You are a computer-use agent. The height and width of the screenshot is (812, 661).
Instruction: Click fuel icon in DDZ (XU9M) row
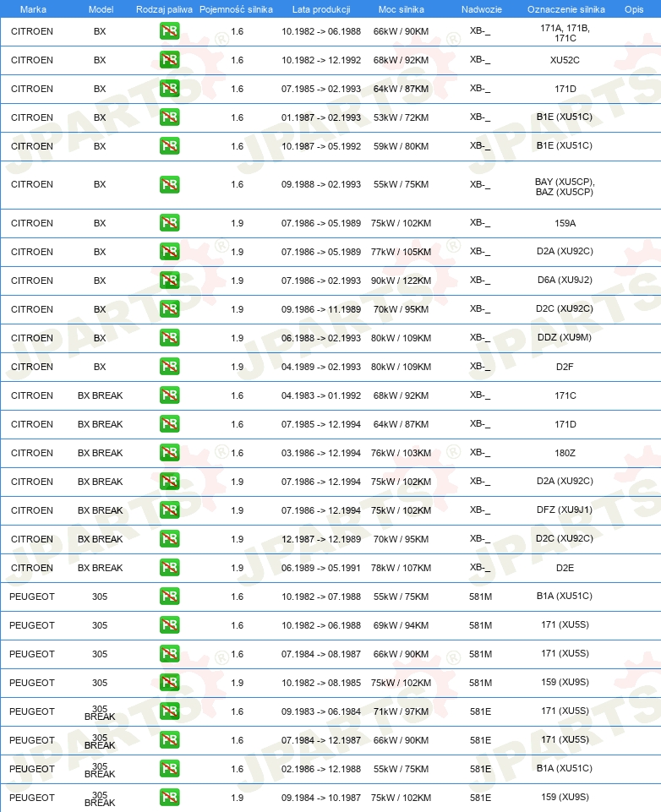pyautogui.click(x=169, y=338)
